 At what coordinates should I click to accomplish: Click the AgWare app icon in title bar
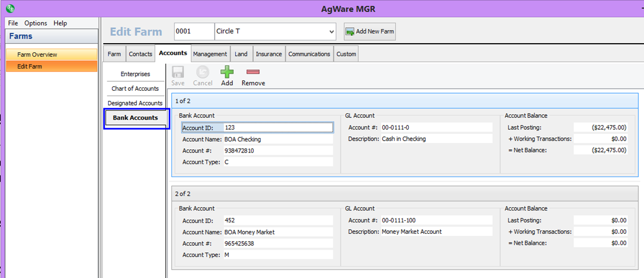tap(10, 9)
